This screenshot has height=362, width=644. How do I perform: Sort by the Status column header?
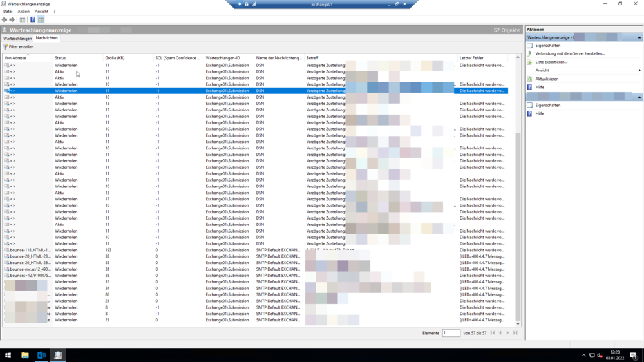pos(61,58)
